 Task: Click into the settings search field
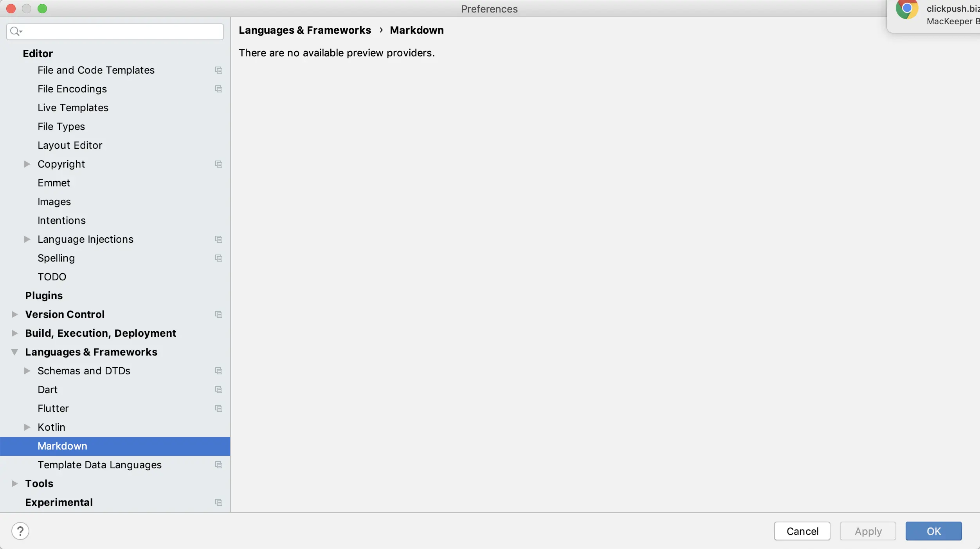point(121,31)
